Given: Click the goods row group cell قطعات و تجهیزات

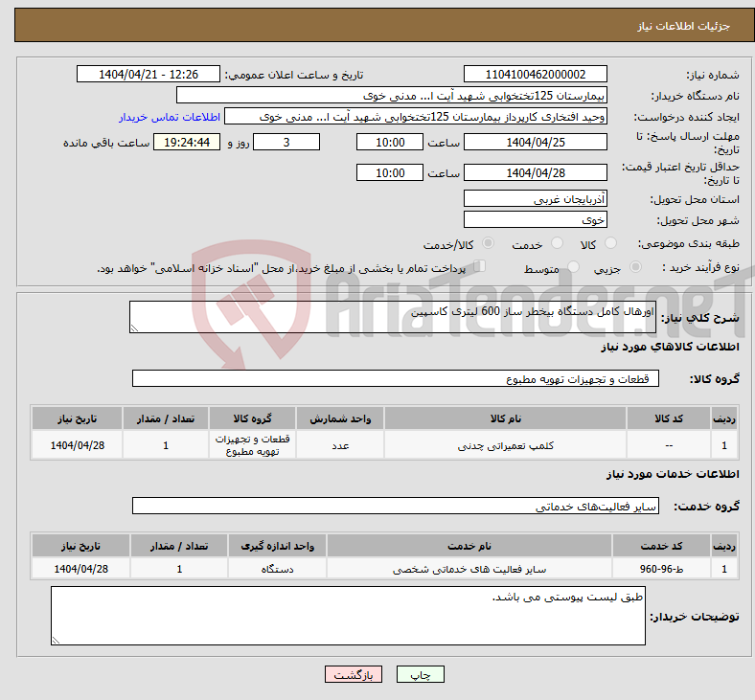Looking at the screenshot, I should (252, 445).
